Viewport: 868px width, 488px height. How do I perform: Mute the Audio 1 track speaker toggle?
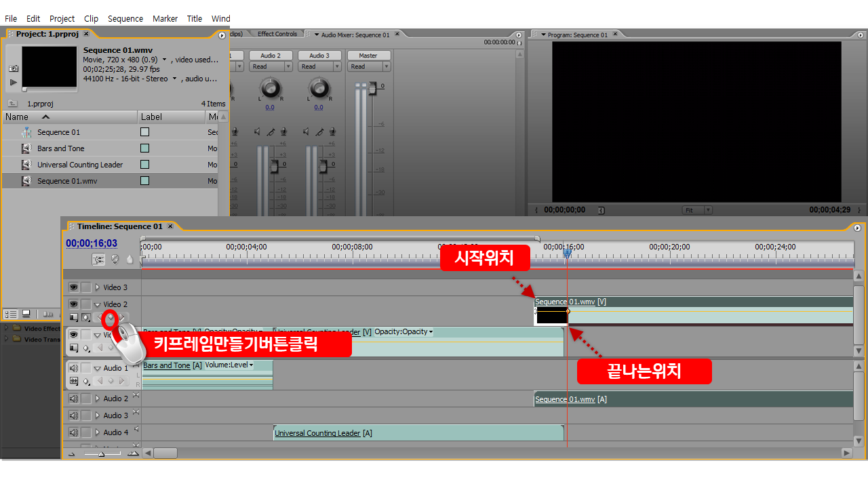[x=73, y=368]
